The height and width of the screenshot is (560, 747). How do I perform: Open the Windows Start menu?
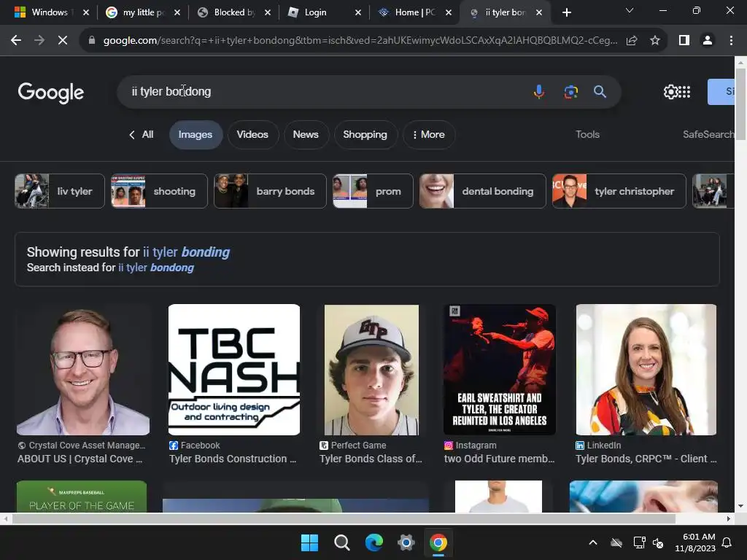click(309, 542)
